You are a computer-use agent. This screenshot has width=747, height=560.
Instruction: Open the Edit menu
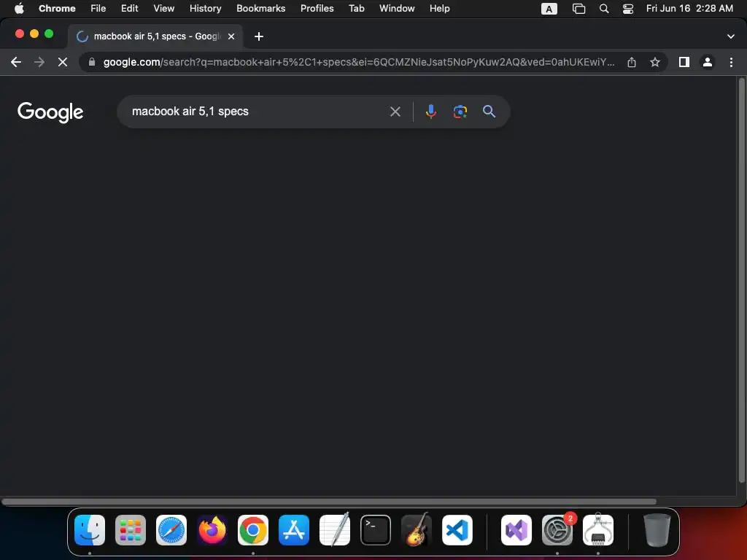click(x=129, y=9)
